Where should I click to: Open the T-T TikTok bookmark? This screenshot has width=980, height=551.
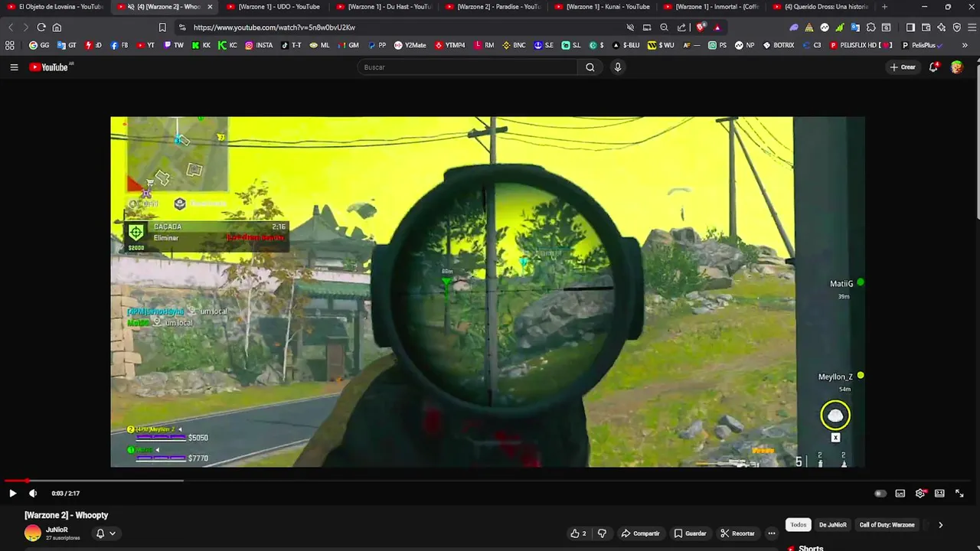pos(291,45)
